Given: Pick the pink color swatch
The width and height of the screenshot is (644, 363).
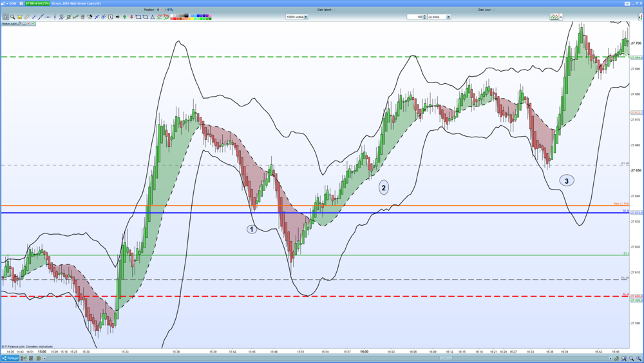Looking at the screenshot, I should point(210,15).
